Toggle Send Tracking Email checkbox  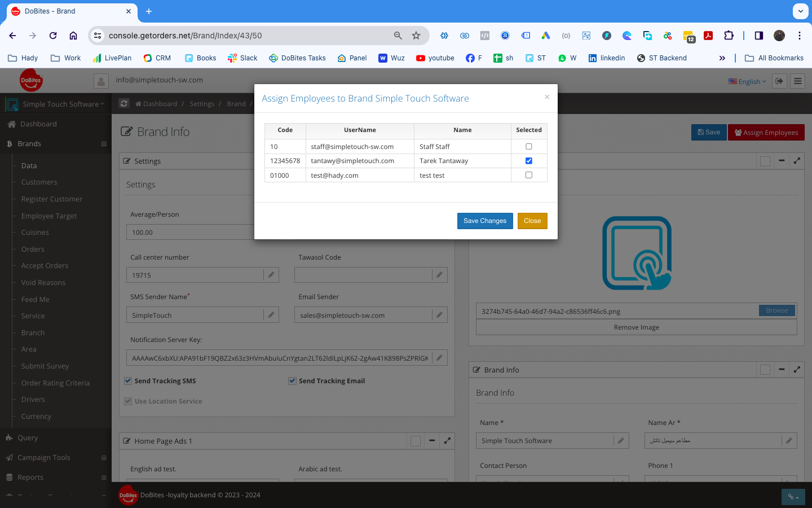[x=292, y=381]
